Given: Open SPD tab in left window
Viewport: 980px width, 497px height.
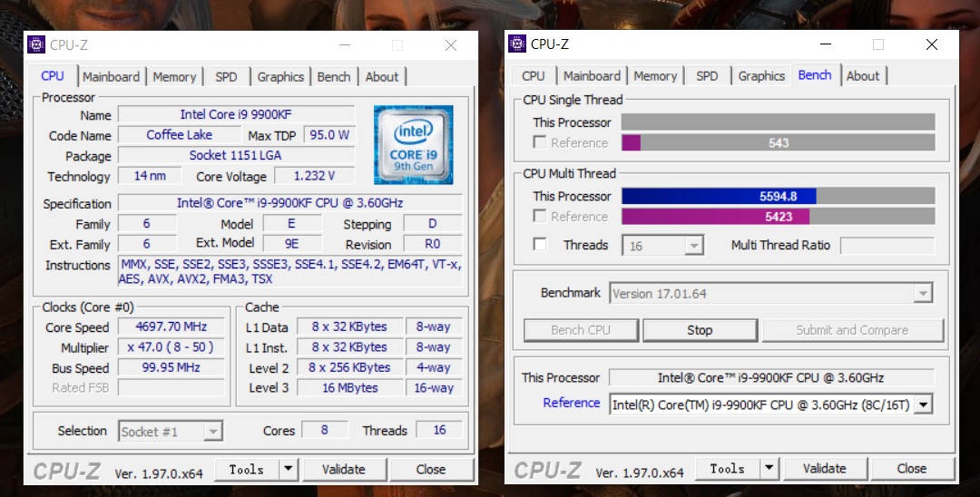Looking at the screenshot, I should click(226, 77).
